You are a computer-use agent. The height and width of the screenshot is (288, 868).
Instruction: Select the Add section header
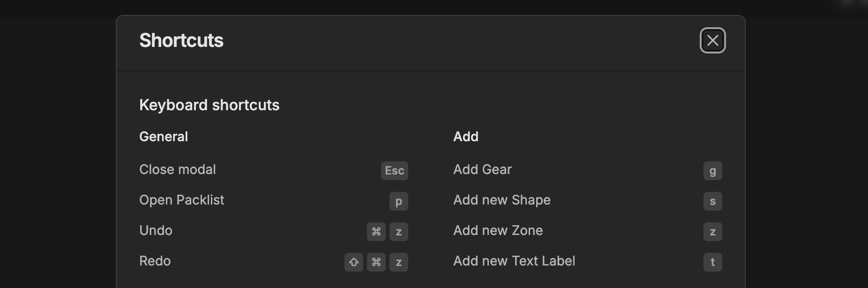coord(466,136)
